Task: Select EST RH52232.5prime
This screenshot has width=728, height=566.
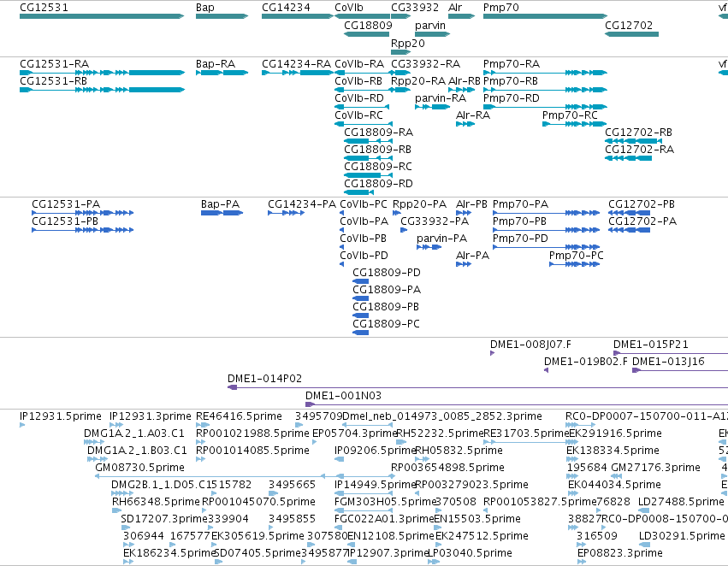Action: tap(403, 442)
